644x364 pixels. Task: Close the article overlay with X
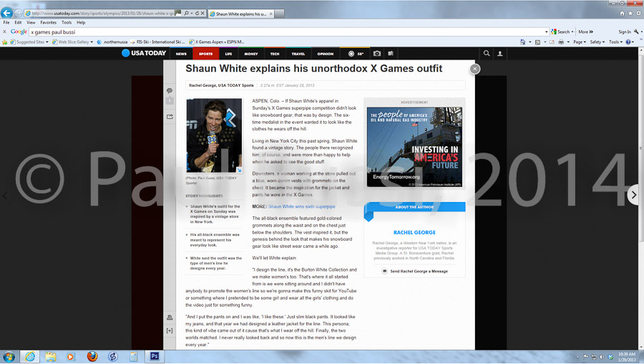475,69
